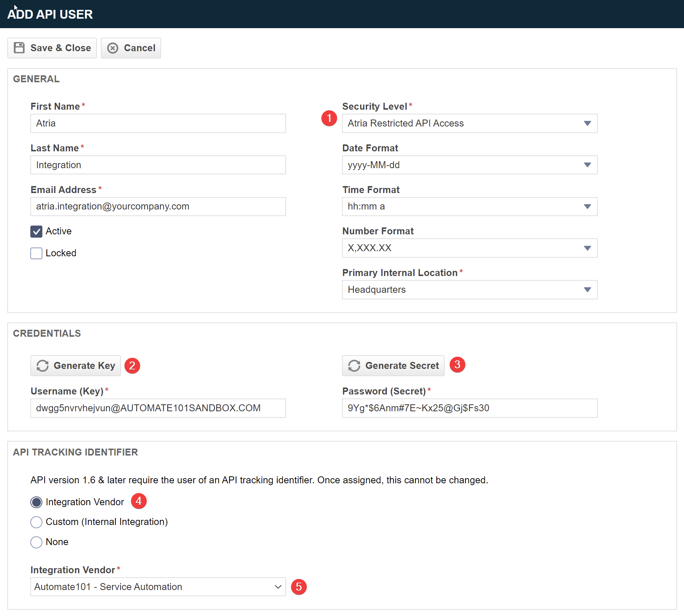
Task: Select the None tracking identifier option
Action: click(x=36, y=542)
